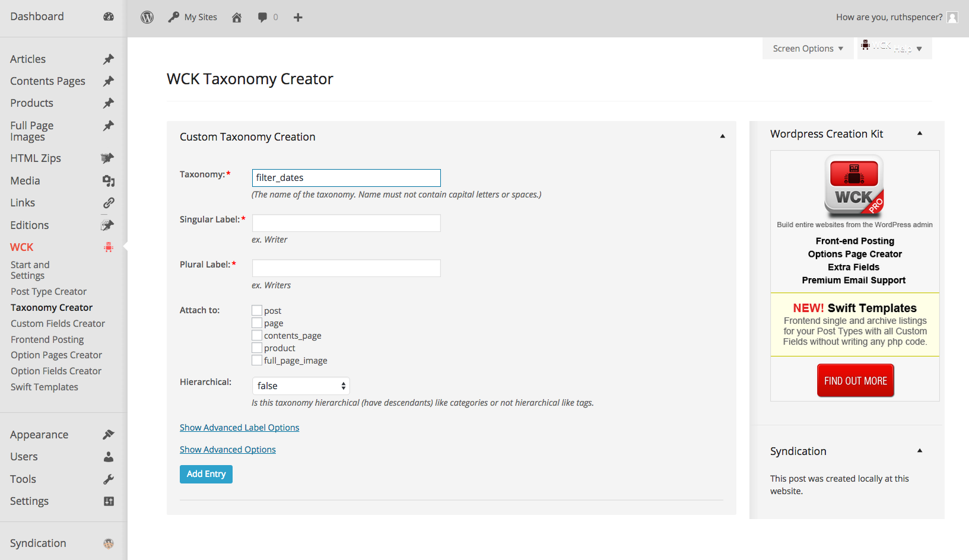Image resolution: width=969 pixels, height=560 pixels.
Task: Click the user avatar icon
Action: (x=952, y=17)
